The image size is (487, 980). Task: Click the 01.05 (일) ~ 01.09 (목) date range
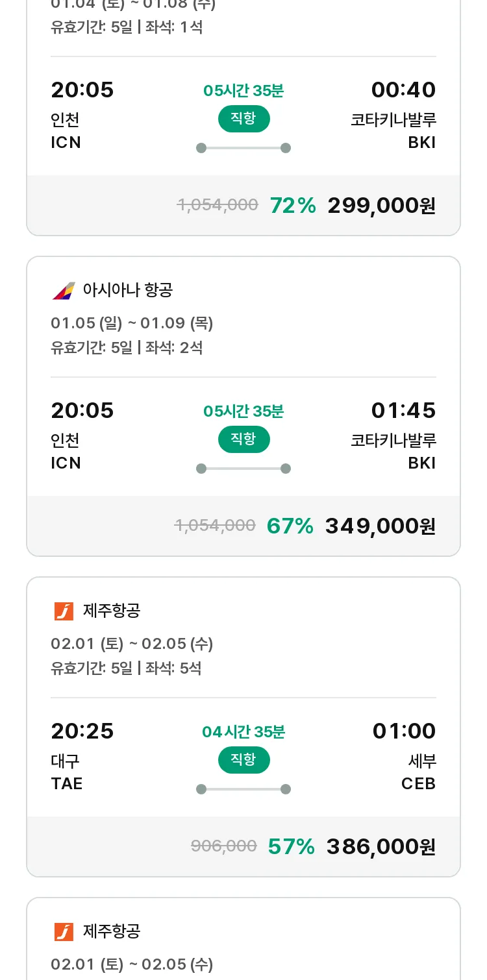pos(132,323)
